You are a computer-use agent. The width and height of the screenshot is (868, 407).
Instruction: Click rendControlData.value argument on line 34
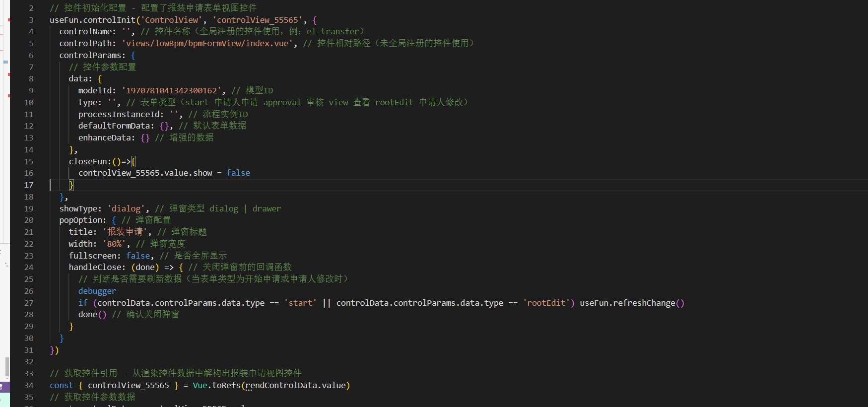point(295,386)
